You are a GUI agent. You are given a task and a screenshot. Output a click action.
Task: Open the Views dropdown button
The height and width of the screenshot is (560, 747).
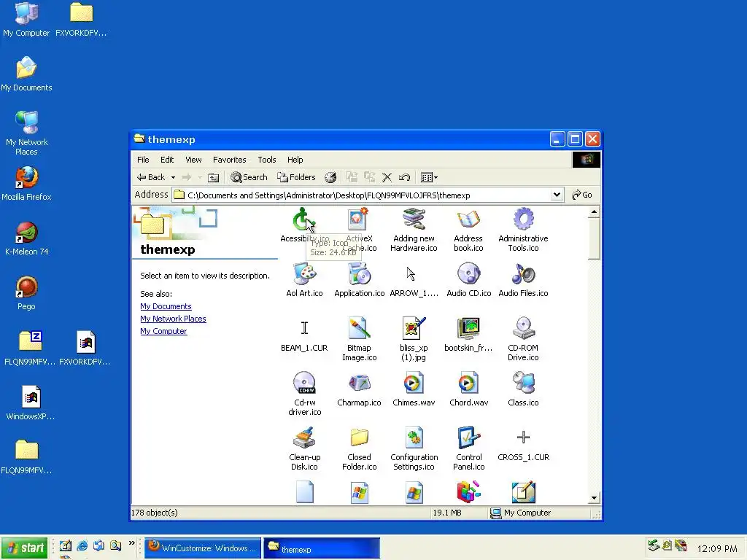tap(429, 178)
